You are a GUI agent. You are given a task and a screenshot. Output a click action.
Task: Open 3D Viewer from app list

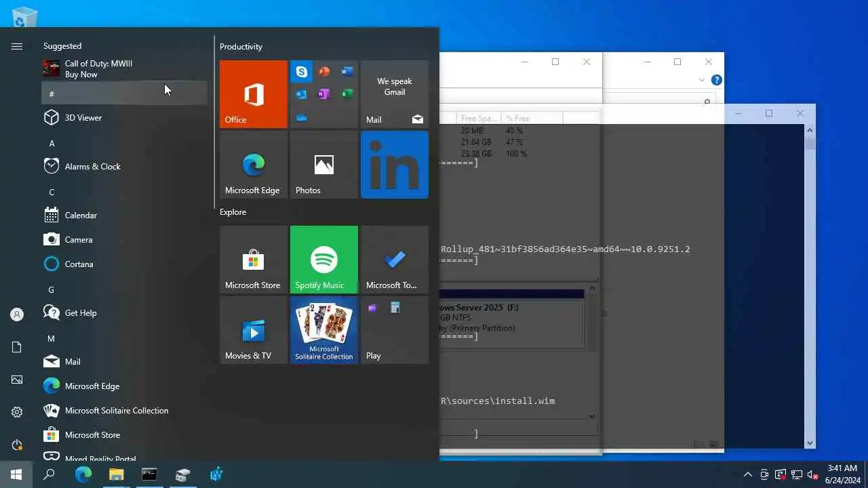[125, 118]
